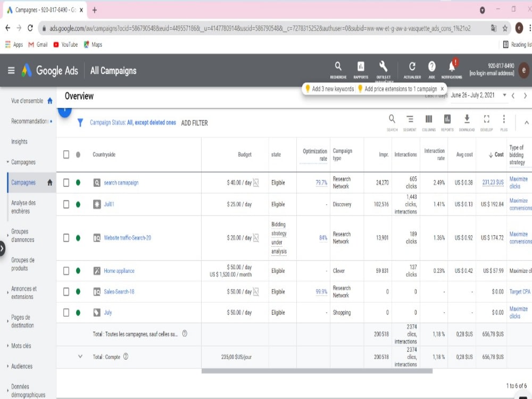Expand Groupes d'annonces in sidebar
The width and height of the screenshot is (532, 399).
tap(8, 236)
